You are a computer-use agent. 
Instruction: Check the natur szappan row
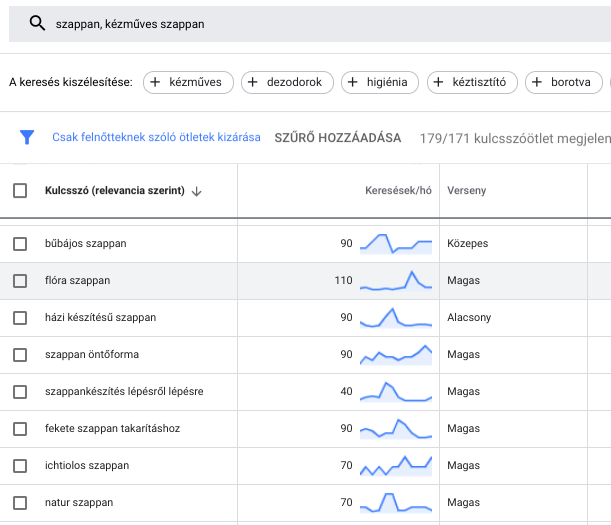[20, 503]
